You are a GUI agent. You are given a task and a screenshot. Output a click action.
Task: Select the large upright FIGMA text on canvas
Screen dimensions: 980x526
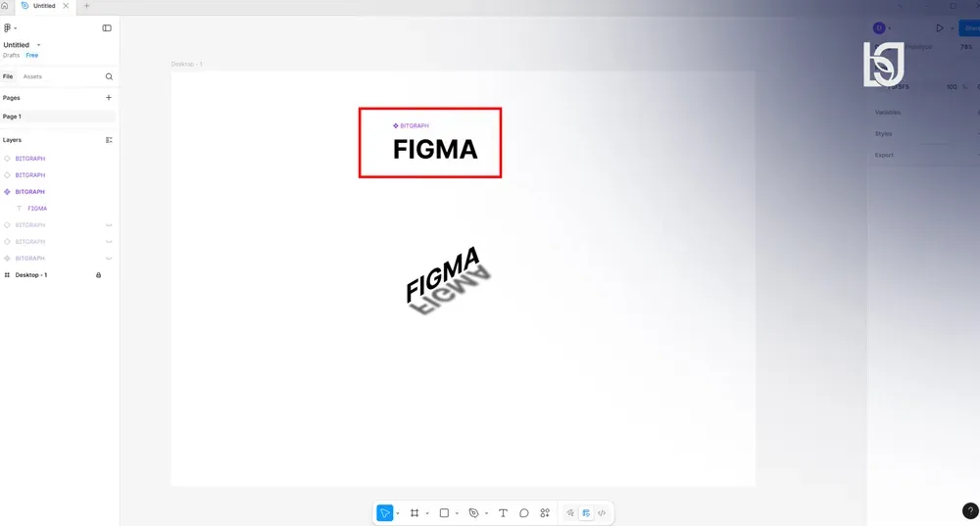[435, 149]
